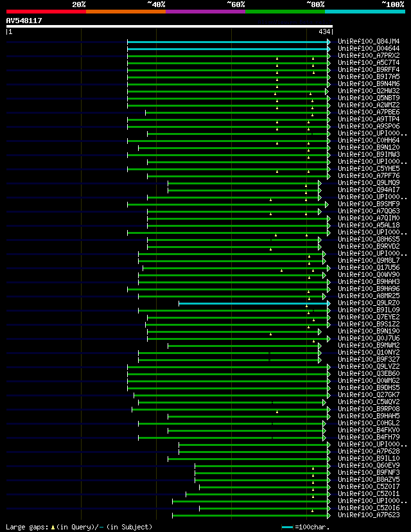Open the UniRef100_Q60EV9 hit
The width and height of the screenshot is (411, 532).
369,465
